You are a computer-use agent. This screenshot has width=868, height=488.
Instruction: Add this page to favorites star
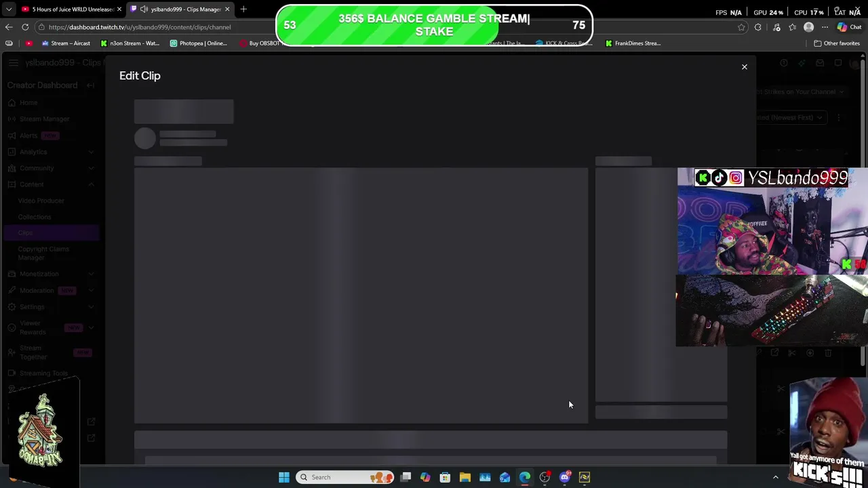click(741, 27)
